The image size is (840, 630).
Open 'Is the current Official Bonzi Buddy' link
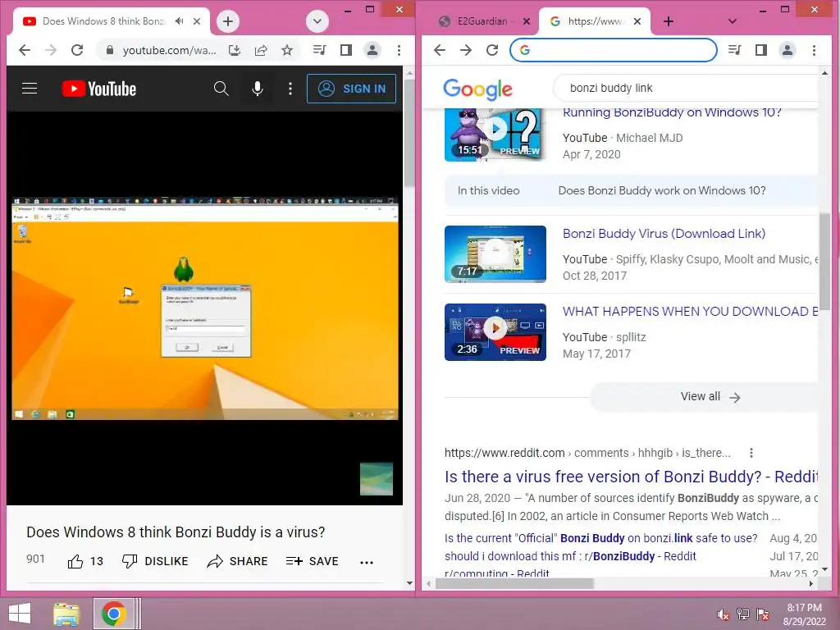pyautogui.click(x=601, y=538)
